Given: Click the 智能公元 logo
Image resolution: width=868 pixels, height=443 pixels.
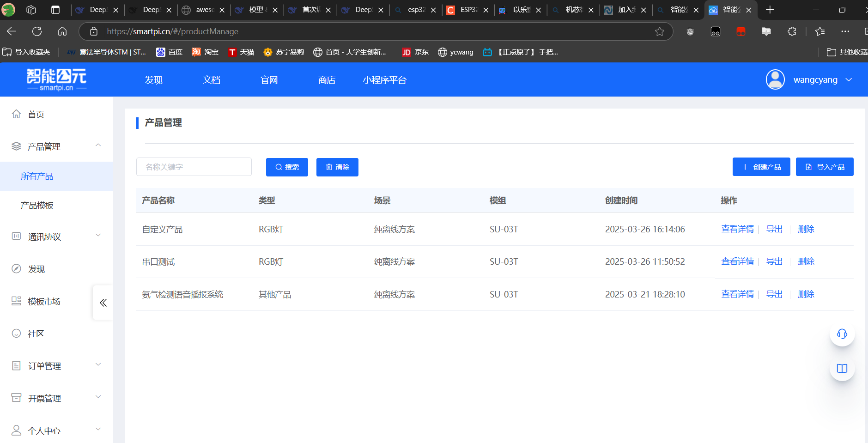Looking at the screenshot, I should (56, 79).
